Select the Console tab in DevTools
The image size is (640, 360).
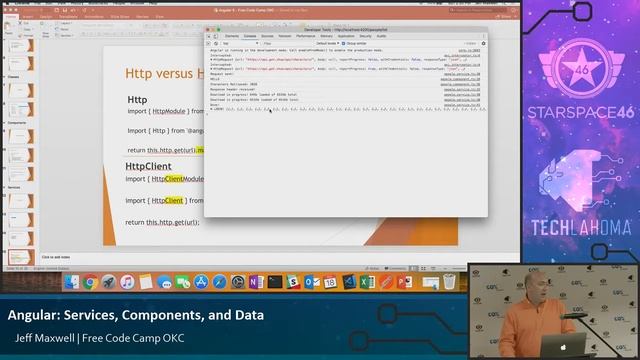click(x=250, y=36)
